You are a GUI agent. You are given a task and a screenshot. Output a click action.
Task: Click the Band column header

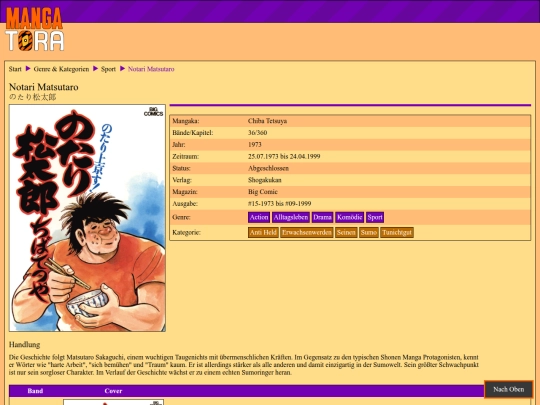[x=35, y=391]
